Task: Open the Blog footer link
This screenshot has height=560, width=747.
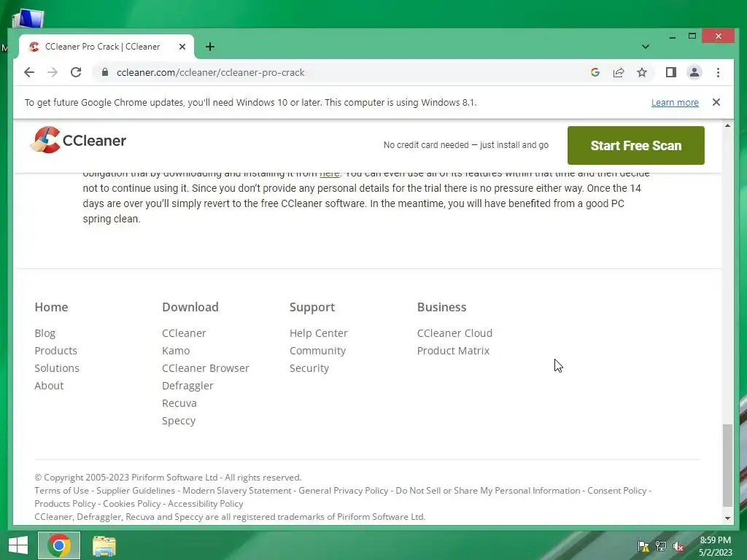Action: [44, 333]
